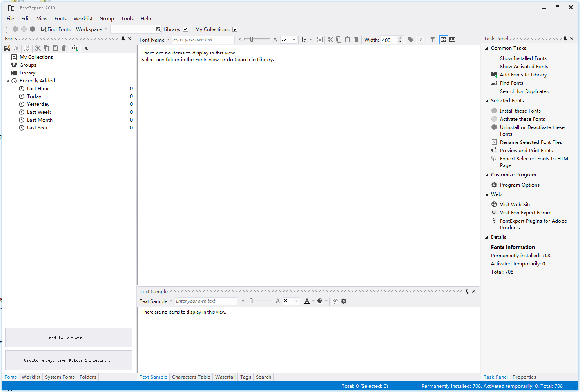This screenshot has width=580, height=392.
Task: Open the Properties tab
Action: click(524, 377)
